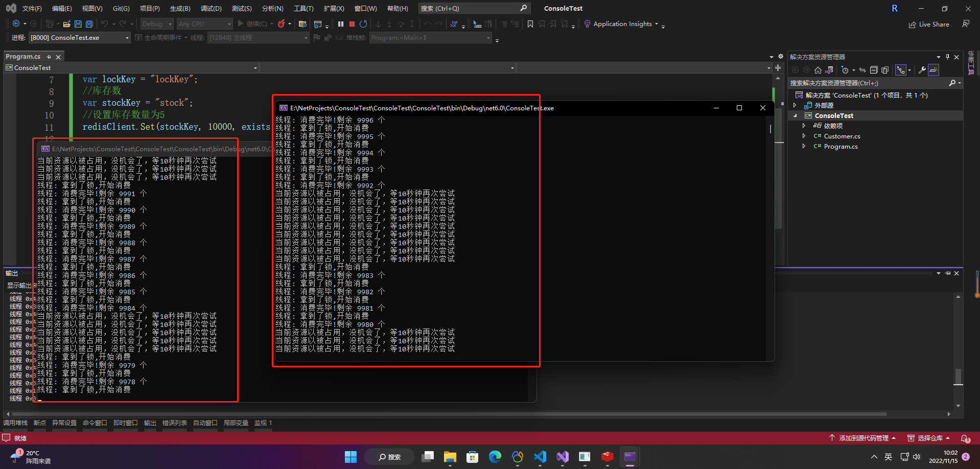This screenshot has height=469, width=980.
Task: Click the Open File folder icon
Action: [66, 24]
